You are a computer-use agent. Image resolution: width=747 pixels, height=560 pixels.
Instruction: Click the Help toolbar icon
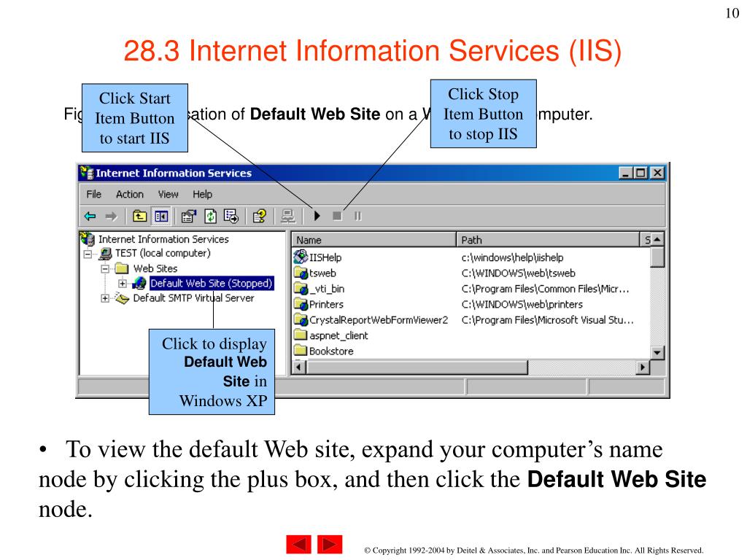tap(260, 217)
